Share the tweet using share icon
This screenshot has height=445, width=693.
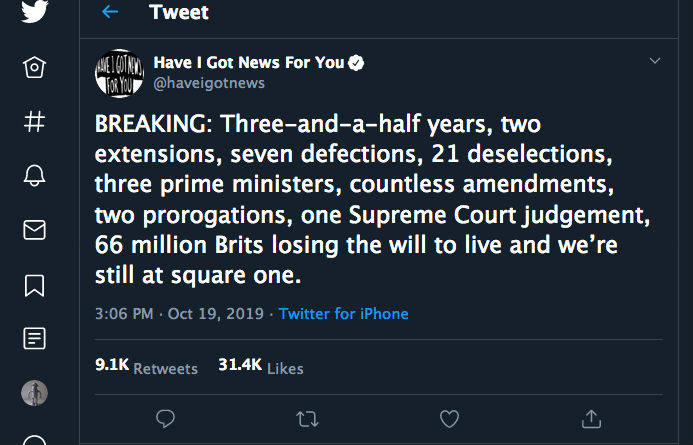click(x=591, y=418)
